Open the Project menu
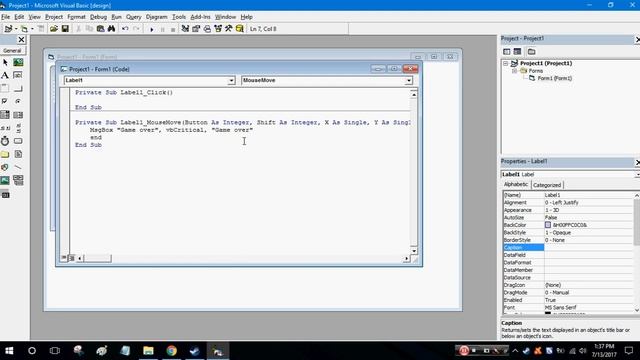 point(54,17)
